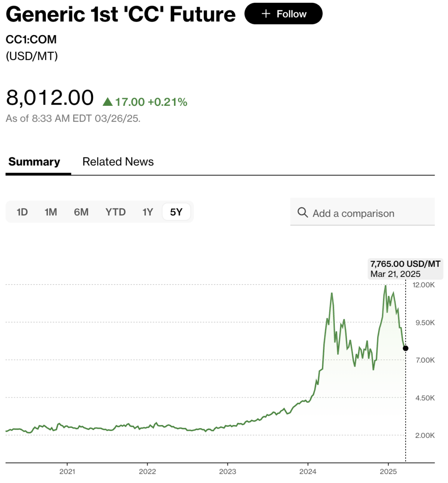Click the 7,765.00 USD/MT price tooltip
The image size is (448, 483).
(405, 269)
